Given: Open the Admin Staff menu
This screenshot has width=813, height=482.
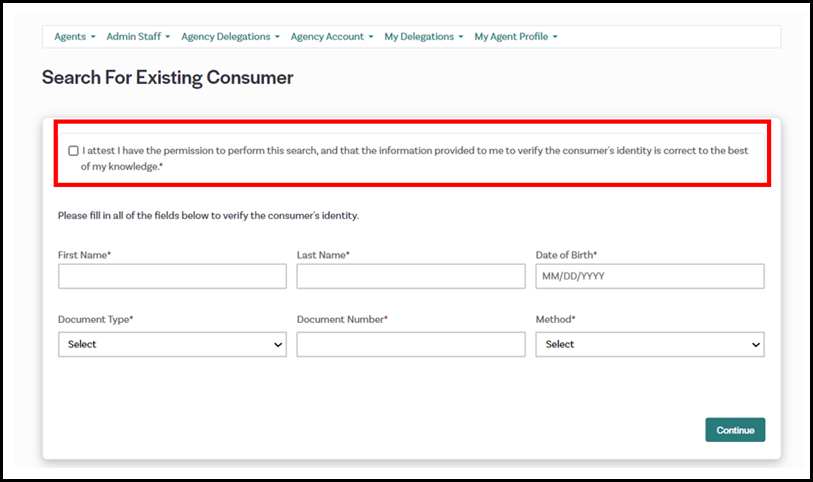Looking at the screenshot, I should (x=138, y=37).
